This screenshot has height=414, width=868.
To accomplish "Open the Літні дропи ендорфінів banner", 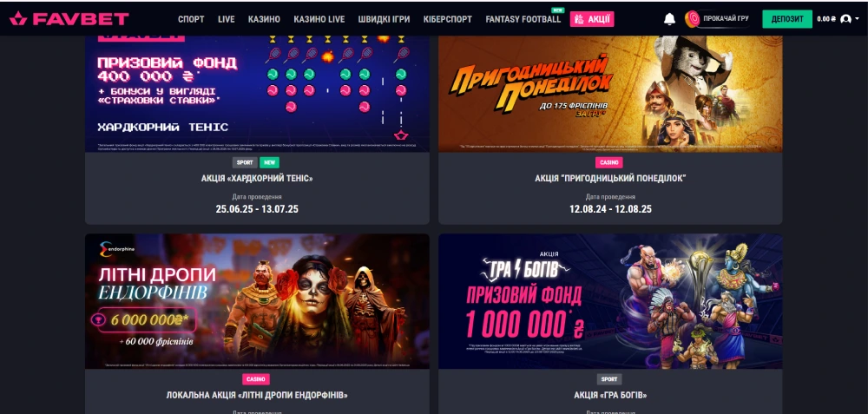I will tap(257, 301).
